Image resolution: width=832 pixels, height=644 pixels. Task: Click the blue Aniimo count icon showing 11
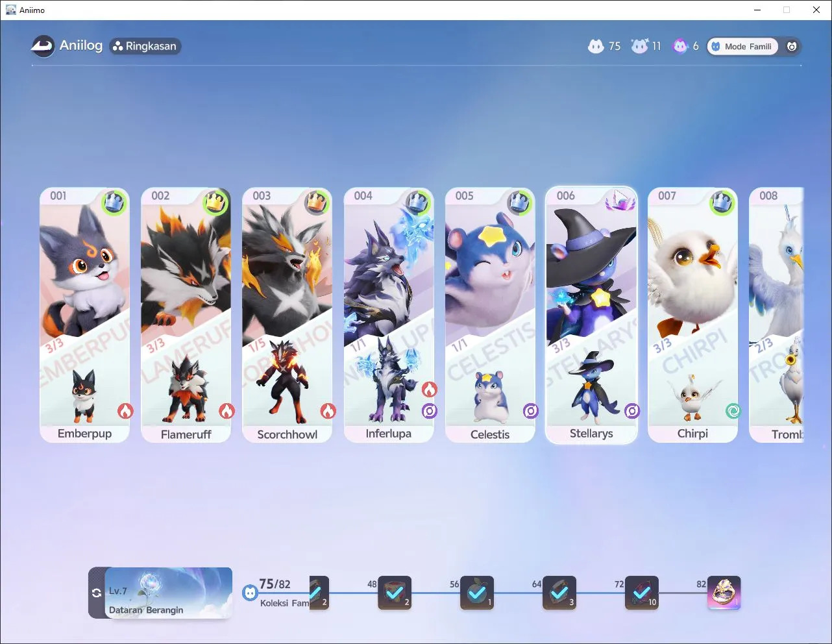(640, 46)
